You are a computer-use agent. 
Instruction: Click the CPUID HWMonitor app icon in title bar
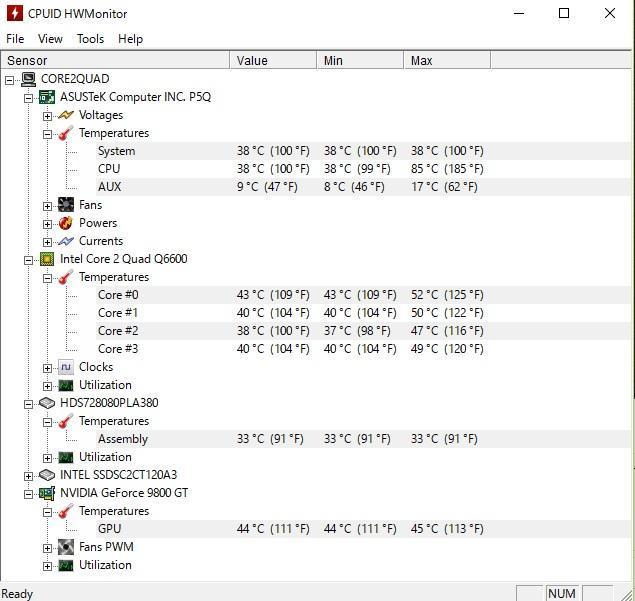point(15,13)
